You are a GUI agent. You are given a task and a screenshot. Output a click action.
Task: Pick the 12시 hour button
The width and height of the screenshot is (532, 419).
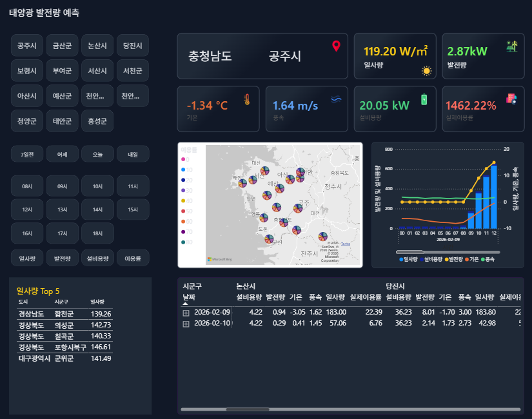(x=27, y=209)
